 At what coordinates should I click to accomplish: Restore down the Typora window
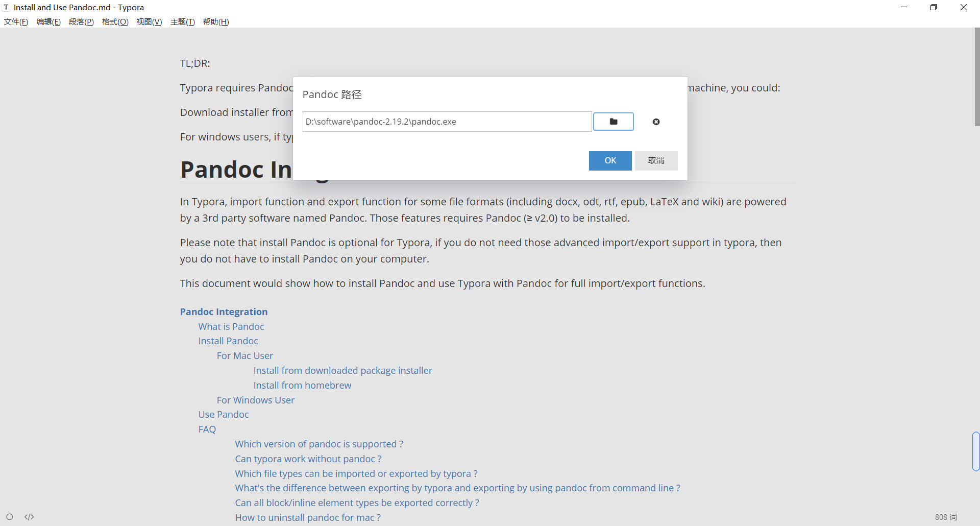(x=934, y=7)
